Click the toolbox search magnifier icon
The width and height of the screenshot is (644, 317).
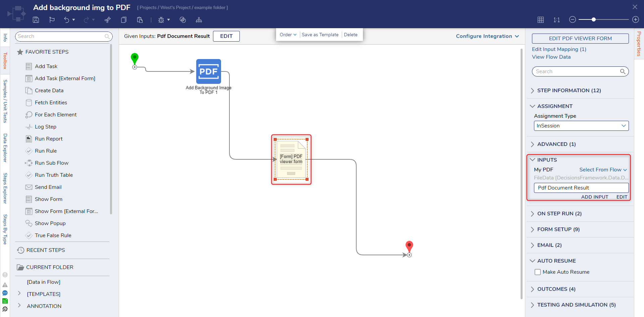(x=107, y=36)
